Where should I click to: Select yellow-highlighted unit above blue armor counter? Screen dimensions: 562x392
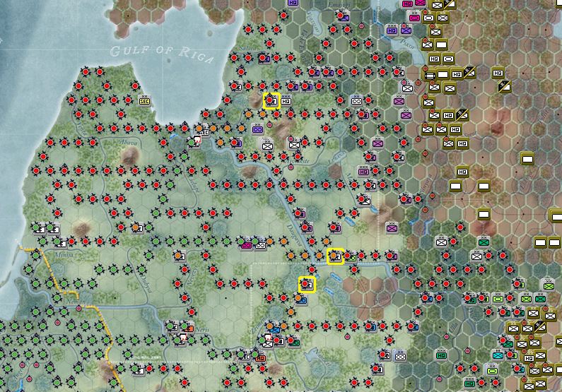(x=308, y=284)
